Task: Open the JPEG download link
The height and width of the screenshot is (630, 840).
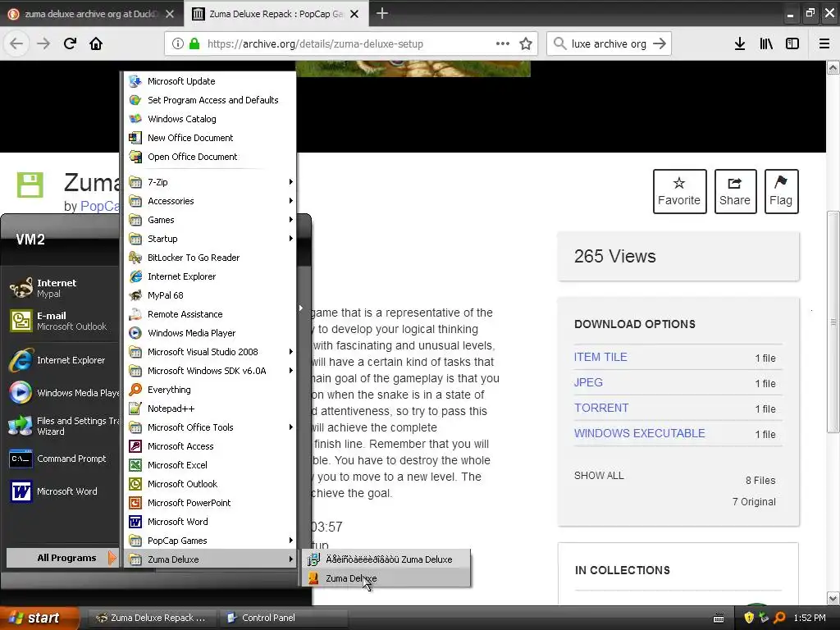Action: coord(588,382)
